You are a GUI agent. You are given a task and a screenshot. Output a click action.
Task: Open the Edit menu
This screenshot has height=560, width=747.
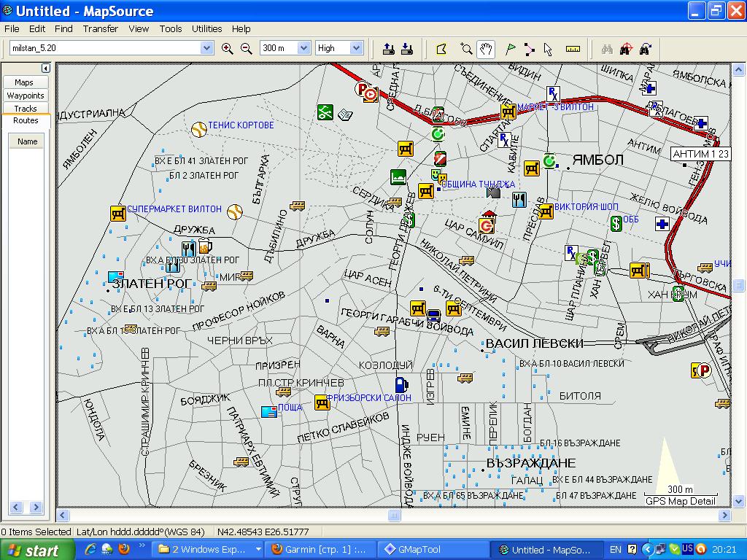click(x=37, y=28)
